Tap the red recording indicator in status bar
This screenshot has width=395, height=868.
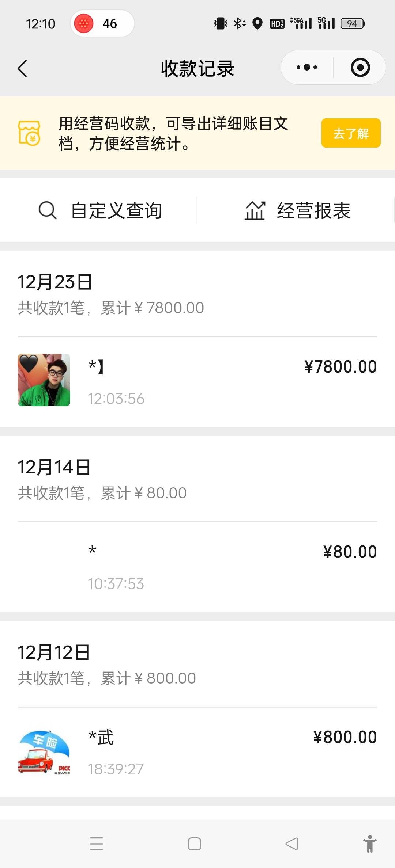(x=84, y=24)
